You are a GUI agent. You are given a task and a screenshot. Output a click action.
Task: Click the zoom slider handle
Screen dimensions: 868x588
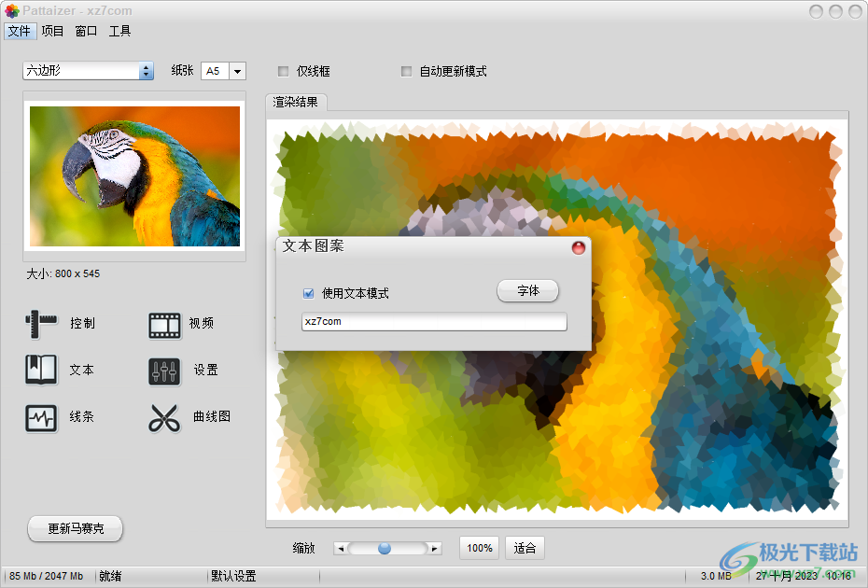[x=385, y=549]
